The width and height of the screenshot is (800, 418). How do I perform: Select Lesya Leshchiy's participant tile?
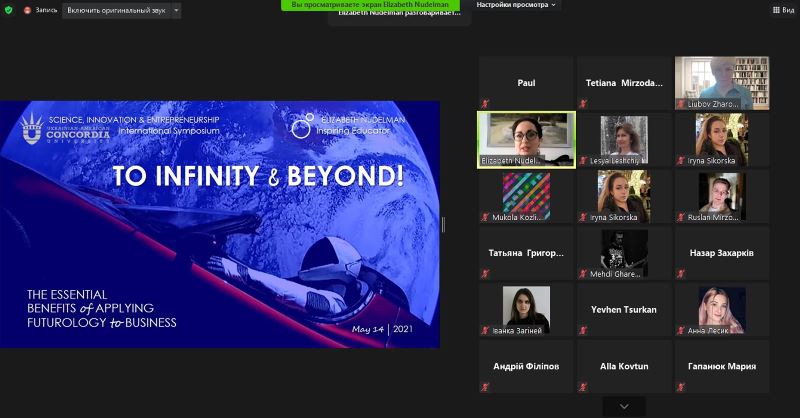[624, 140]
